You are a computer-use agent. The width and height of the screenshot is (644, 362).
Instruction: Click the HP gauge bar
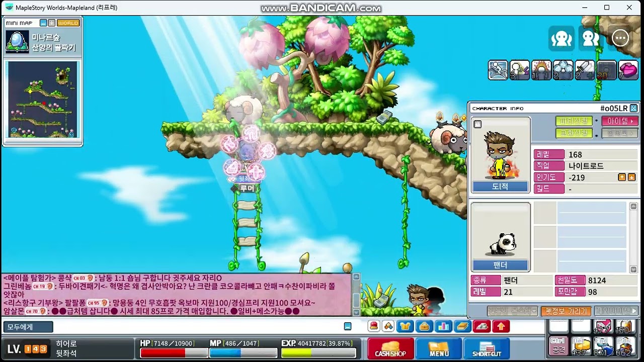[x=174, y=352]
